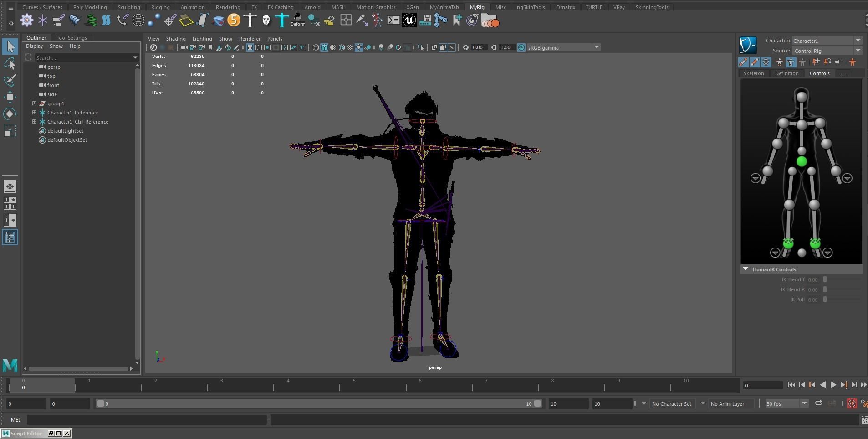Open the Rigging shelf tab
Image resolution: width=868 pixels, height=439 pixels.
coord(160,7)
